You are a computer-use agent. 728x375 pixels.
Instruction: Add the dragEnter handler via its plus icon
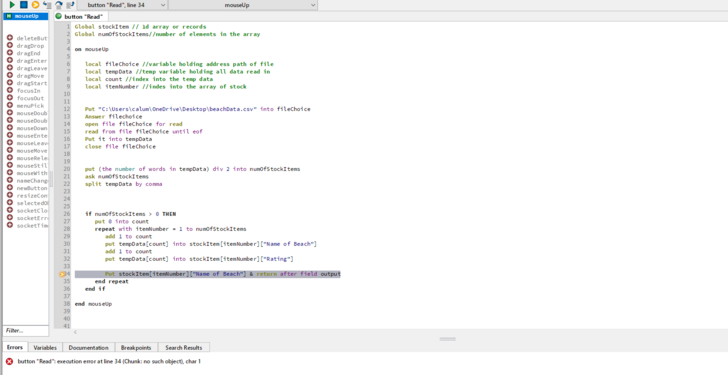[9, 60]
